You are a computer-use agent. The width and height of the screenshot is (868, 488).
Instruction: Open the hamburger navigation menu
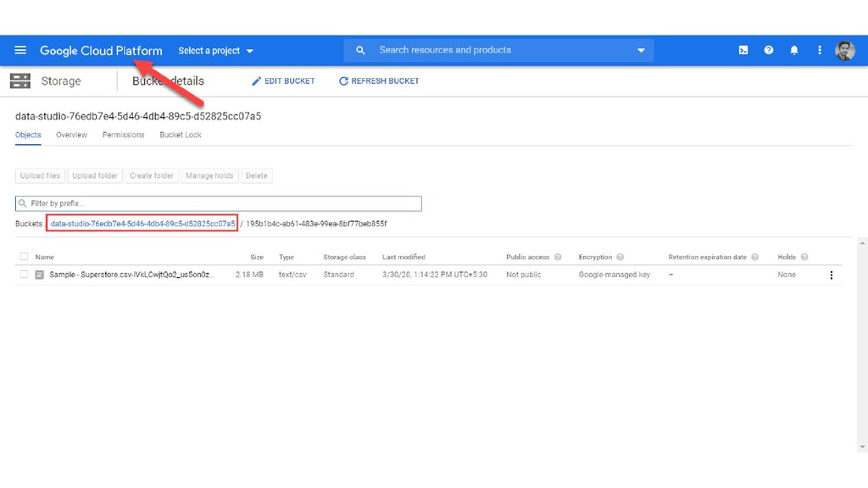(20, 50)
